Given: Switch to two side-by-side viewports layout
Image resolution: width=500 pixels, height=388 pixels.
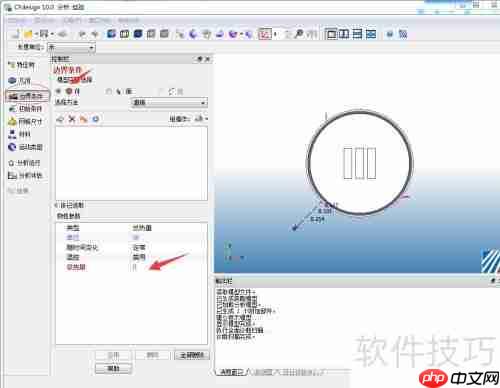Looking at the screenshot, I should [x=344, y=34].
